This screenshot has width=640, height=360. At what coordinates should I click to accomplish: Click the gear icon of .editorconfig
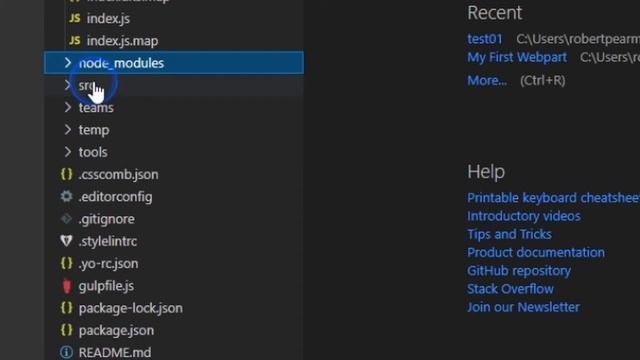coord(67,196)
